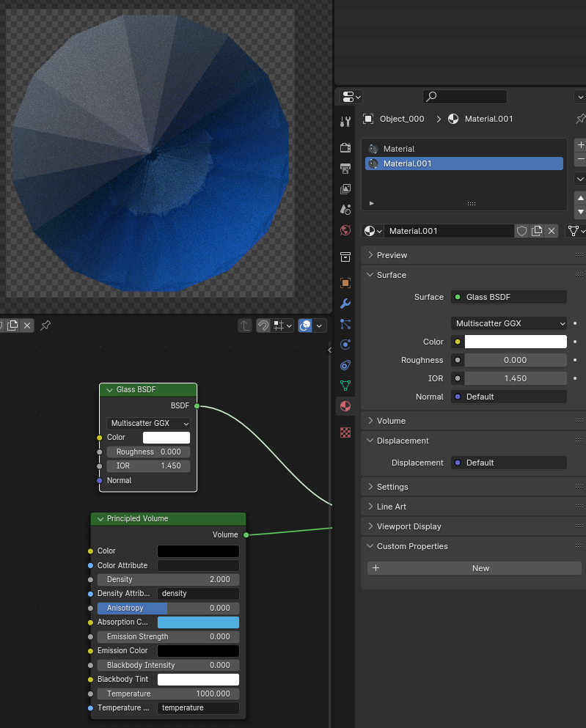Unlink material in node editor header
This screenshot has height=728, width=586.
click(27, 326)
